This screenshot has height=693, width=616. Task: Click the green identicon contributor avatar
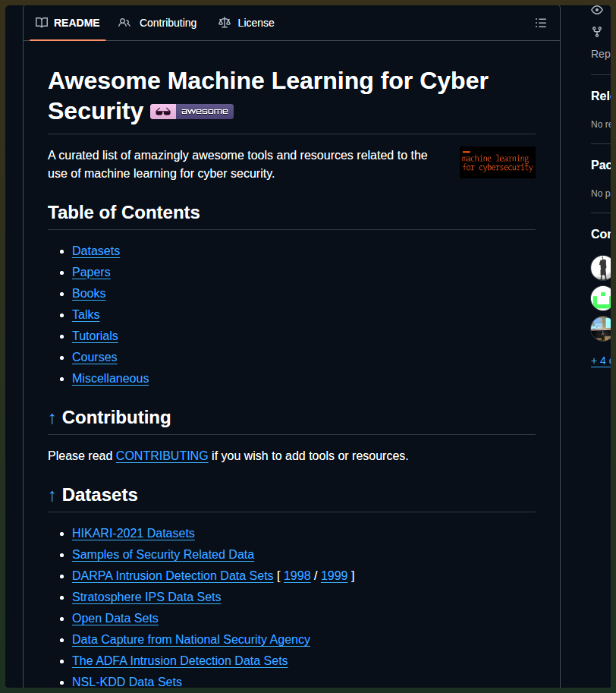pyautogui.click(x=601, y=298)
